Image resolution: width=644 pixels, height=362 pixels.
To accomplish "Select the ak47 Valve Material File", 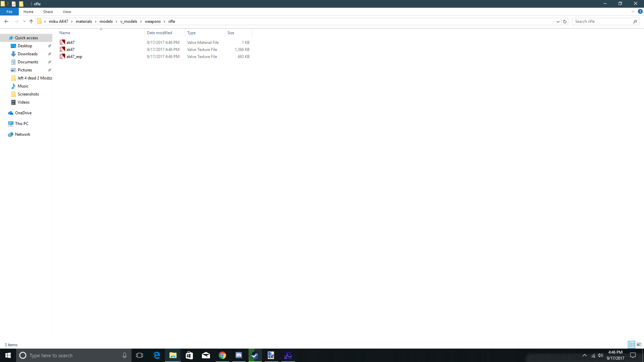I will click(70, 43).
